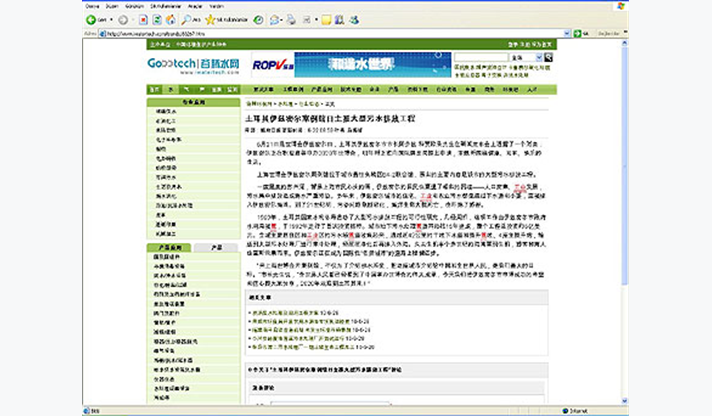Viewport: 712px width, 416px height.
Task: Open the Mail toolbar dropdown
Action: pyautogui.click(x=280, y=19)
